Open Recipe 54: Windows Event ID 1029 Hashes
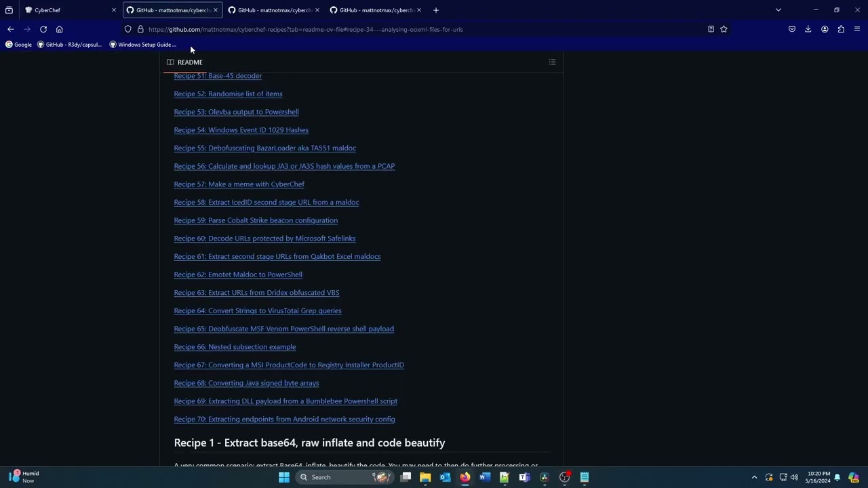 point(241,130)
